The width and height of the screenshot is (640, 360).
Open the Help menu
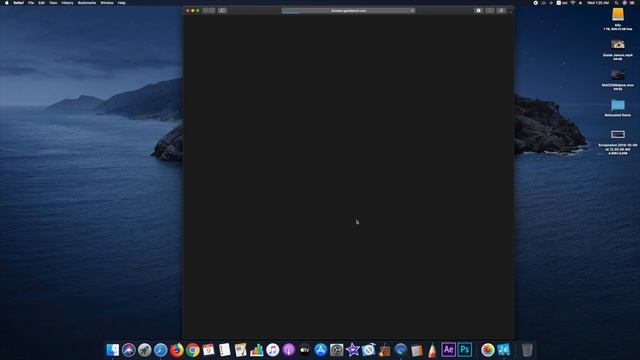click(x=122, y=3)
